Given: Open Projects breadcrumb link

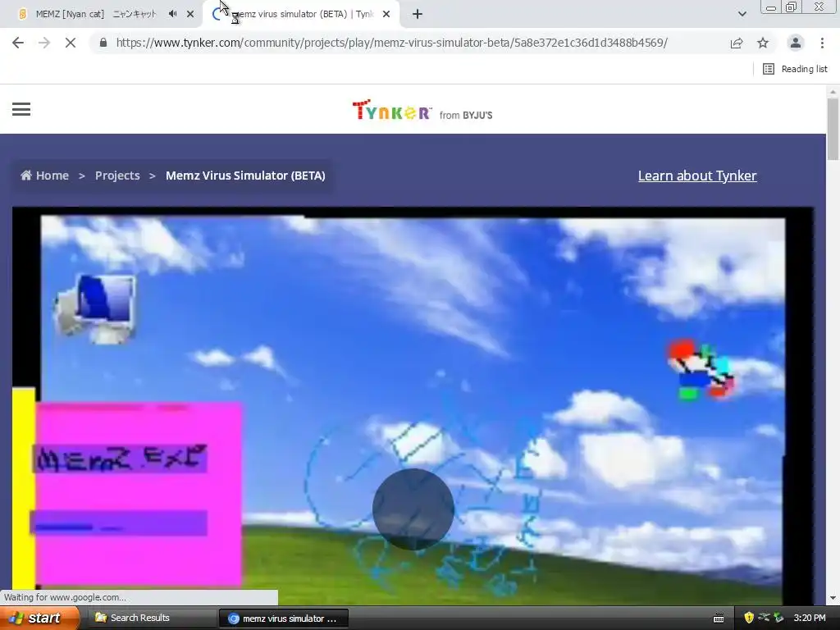Looking at the screenshot, I should click(117, 176).
